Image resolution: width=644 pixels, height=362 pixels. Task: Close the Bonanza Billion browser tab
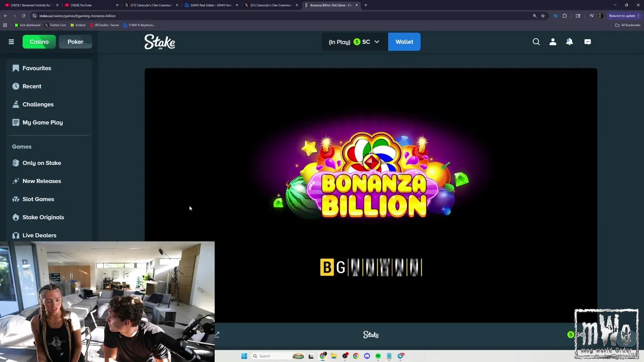click(x=357, y=5)
